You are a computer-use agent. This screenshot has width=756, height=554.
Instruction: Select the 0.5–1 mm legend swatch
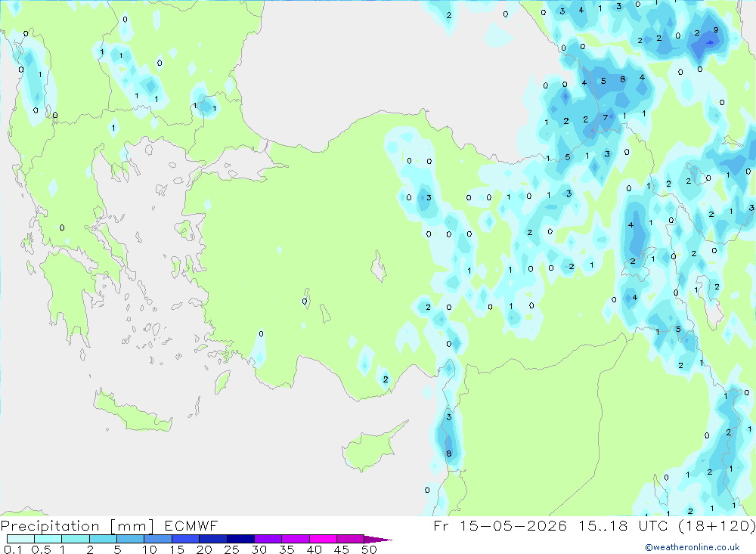click(x=48, y=539)
